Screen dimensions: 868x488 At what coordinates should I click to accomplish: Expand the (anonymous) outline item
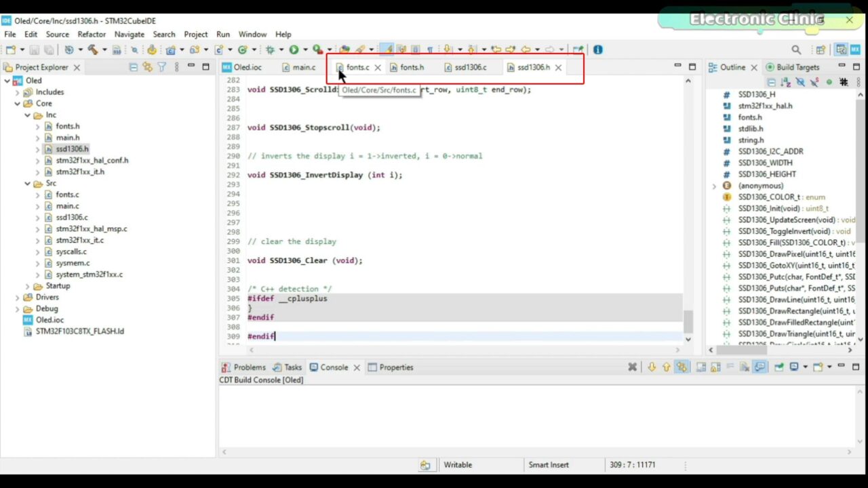[x=714, y=186]
